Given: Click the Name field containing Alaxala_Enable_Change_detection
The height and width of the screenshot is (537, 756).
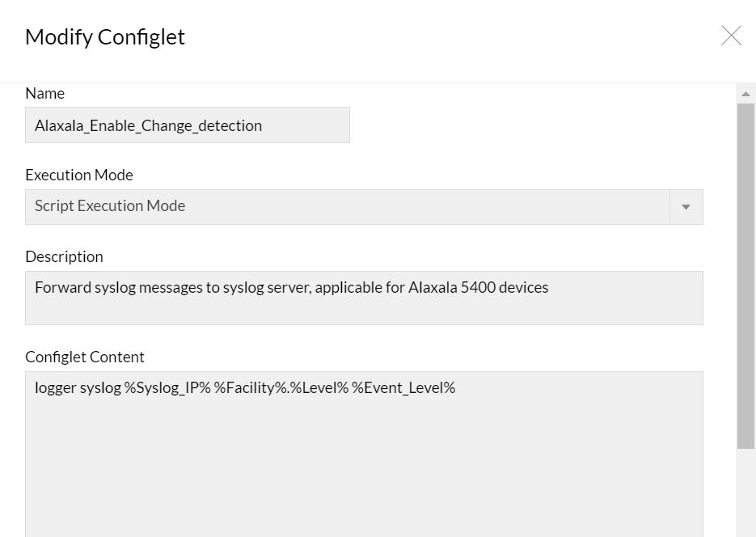Looking at the screenshot, I should pos(187,125).
